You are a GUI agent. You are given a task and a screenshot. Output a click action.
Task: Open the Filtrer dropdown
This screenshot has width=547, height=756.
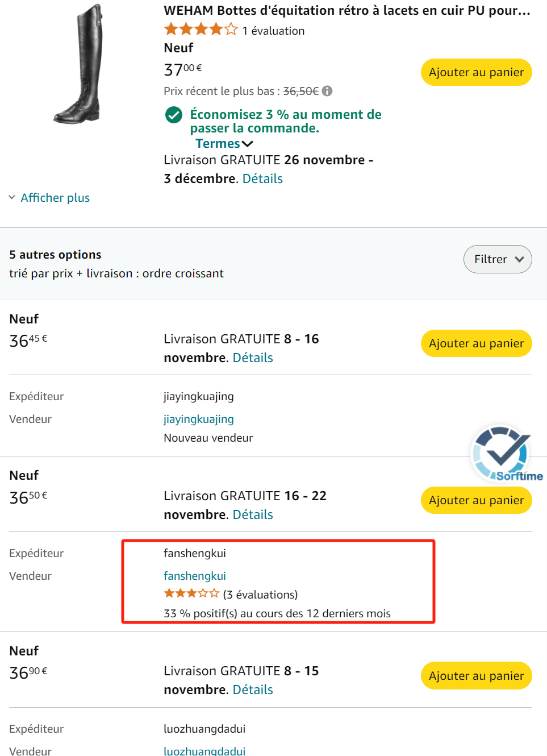pos(498,259)
